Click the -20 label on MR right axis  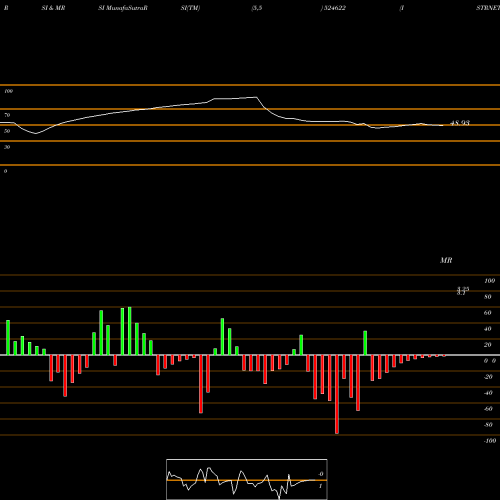click(488, 377)
